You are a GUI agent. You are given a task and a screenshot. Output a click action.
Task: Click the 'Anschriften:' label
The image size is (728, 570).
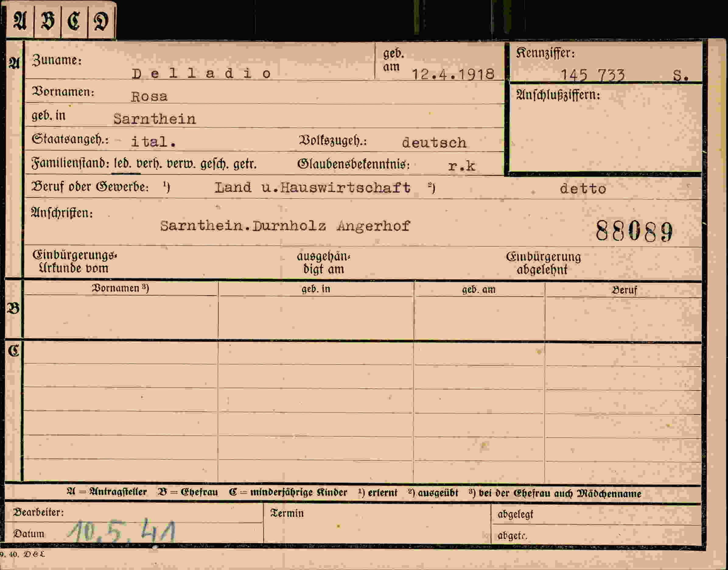tap(62, 213)
